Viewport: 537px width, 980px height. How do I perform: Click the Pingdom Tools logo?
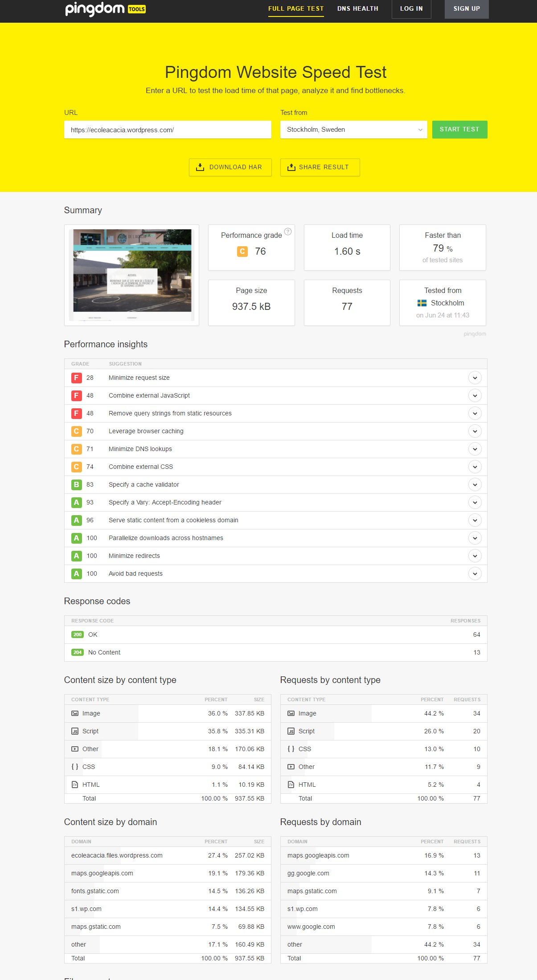(105, 8)
